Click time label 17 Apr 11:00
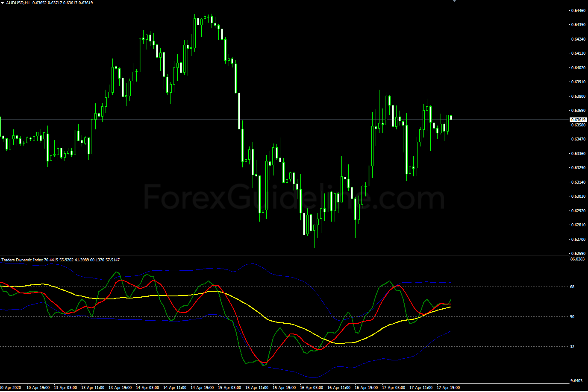The width and height of the screenshot is (588, 392). 421,388
